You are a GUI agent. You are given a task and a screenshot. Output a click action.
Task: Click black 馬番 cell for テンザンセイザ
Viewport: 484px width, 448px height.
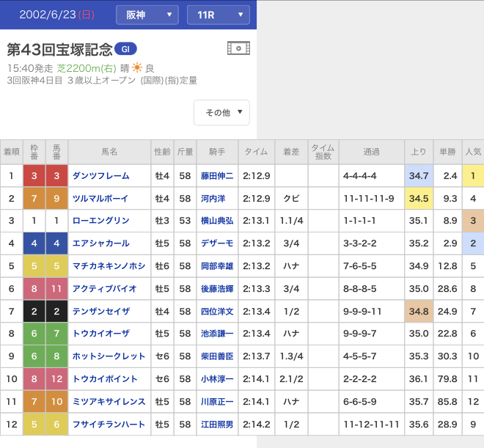(56, 312)
